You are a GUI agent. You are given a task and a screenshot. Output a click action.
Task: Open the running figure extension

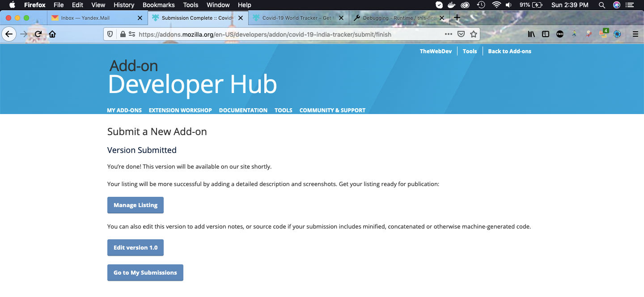(574, 34)
